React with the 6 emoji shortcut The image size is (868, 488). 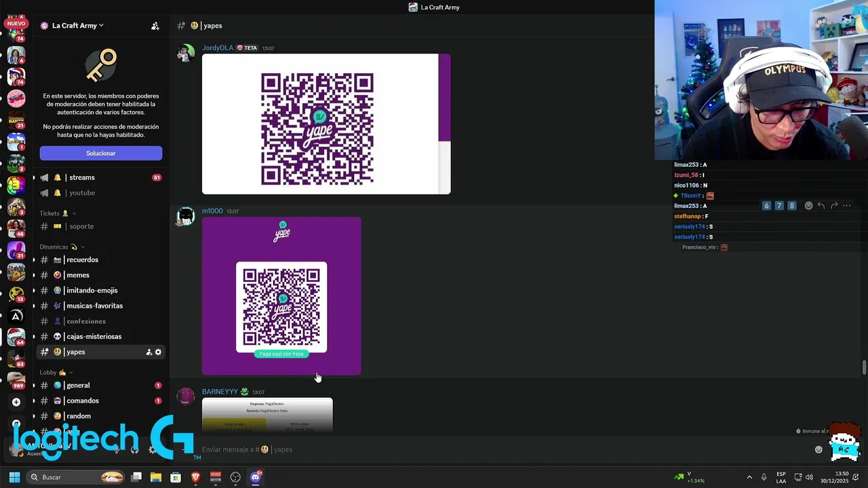(x=766, y=205)
